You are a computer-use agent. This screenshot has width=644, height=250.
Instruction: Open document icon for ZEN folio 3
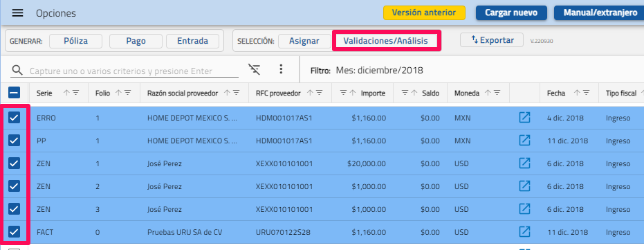(524, 209)
